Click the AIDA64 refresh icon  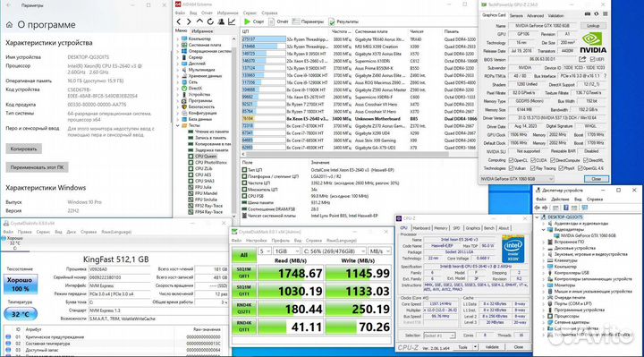point(210,21)
